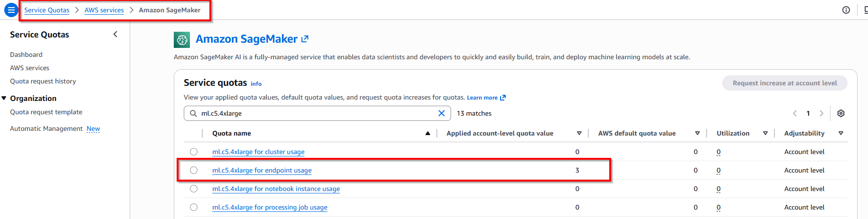This screenshot has width=868, height=219.
Task: Select ml.c5.4xlarge for cluster usage radio button
Action: pos(194,152)
